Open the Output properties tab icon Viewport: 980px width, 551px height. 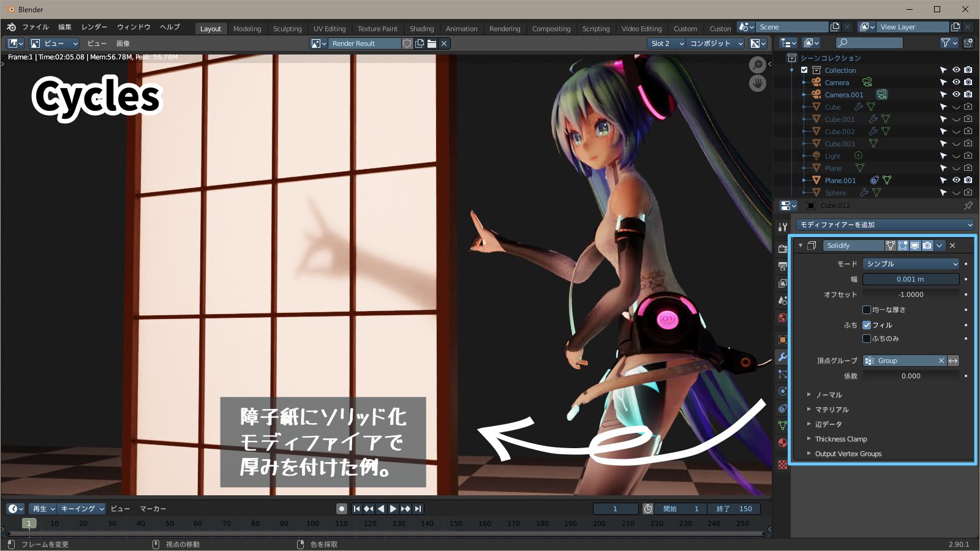point(782,266)
